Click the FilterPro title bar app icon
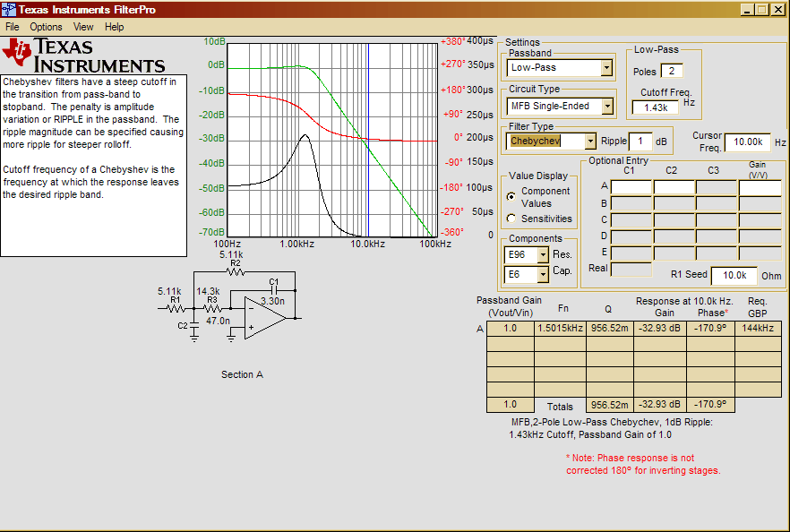The height and width of the screenshot is (532, 790). pos(9,10)
